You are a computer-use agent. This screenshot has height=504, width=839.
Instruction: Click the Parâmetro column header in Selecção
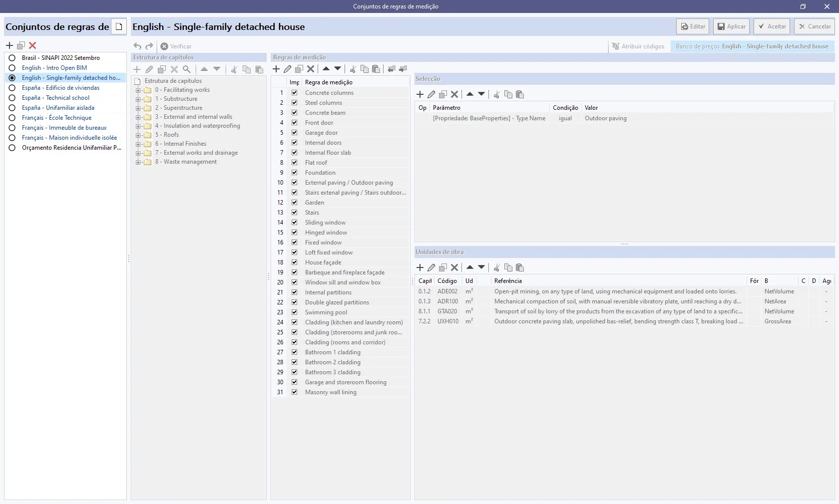coord(489,108)
